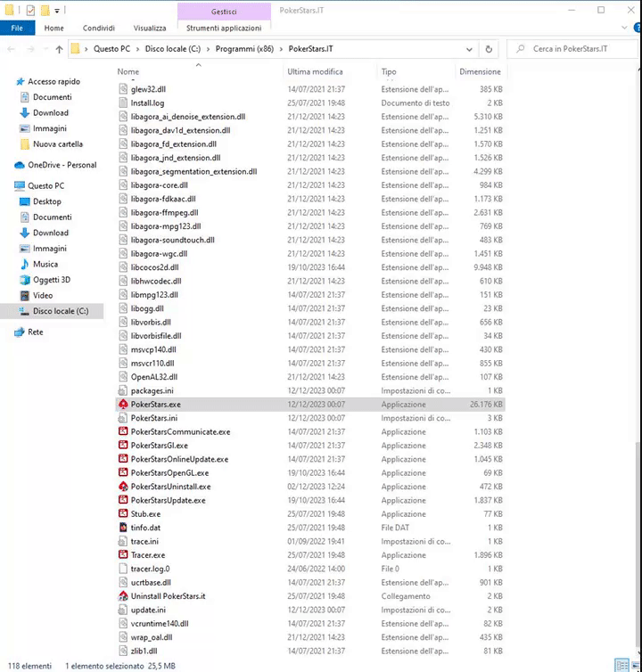Image resolution: width=642 pixels, height=672 pixels.
Task: Open address bar history dropdown
Action: 469,49
